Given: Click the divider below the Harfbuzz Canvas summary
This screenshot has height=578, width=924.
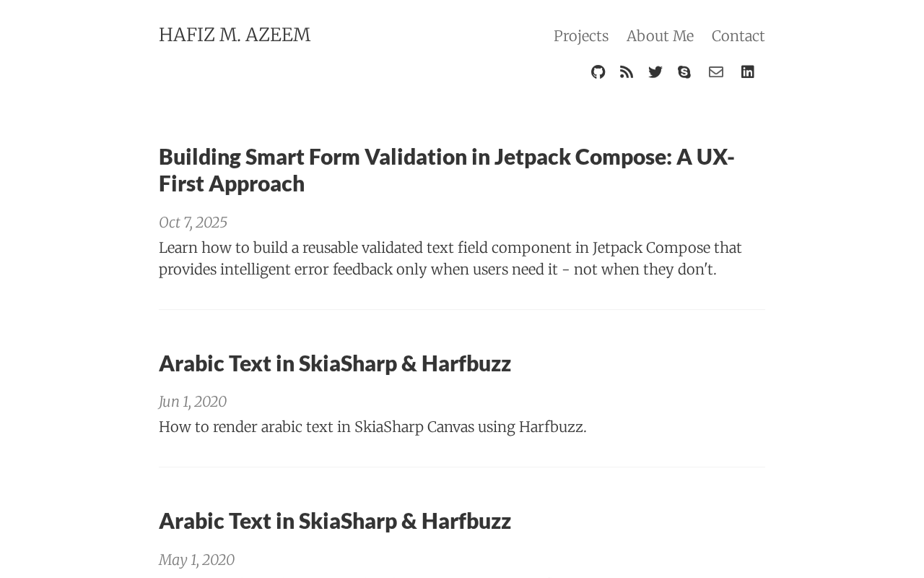Looking at the screenshot, I should click(462, 467).
